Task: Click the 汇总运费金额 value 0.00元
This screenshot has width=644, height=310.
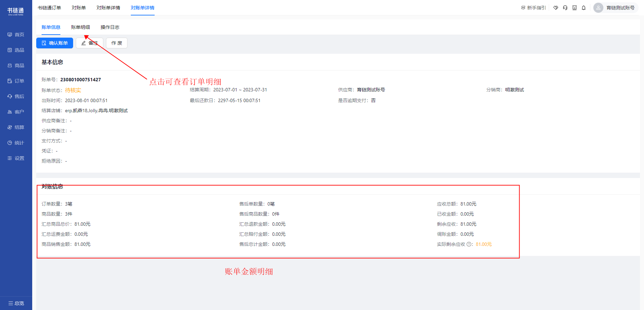Action: (81, 234)
